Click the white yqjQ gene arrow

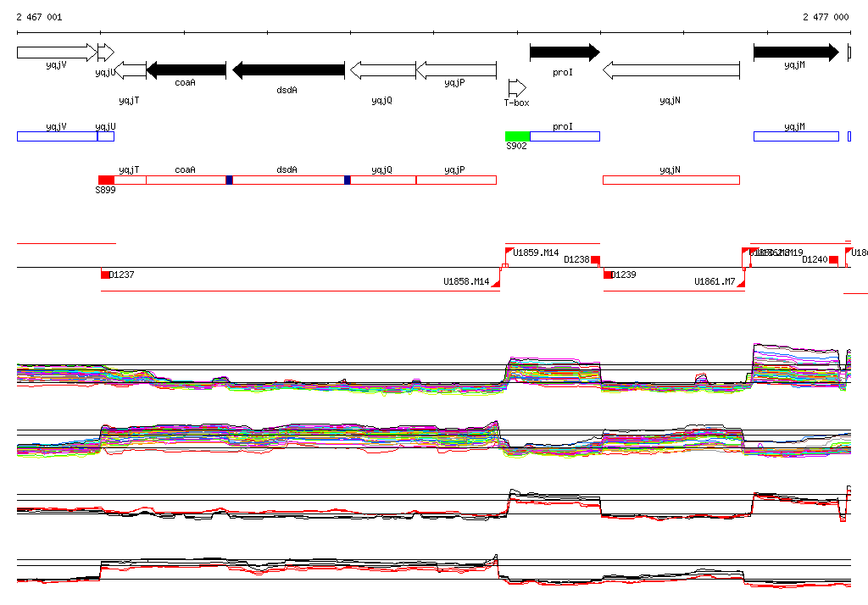(x=383, y=70)
